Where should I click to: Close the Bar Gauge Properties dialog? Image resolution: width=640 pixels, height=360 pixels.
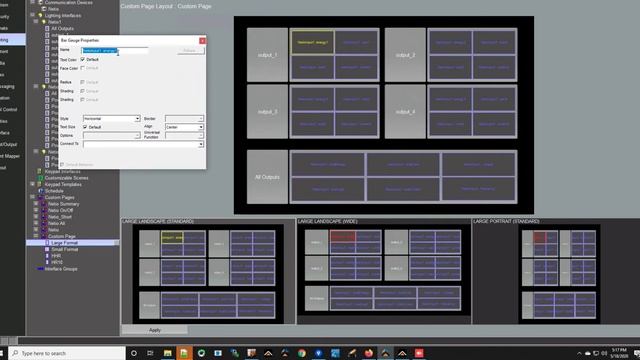(202, 41)
